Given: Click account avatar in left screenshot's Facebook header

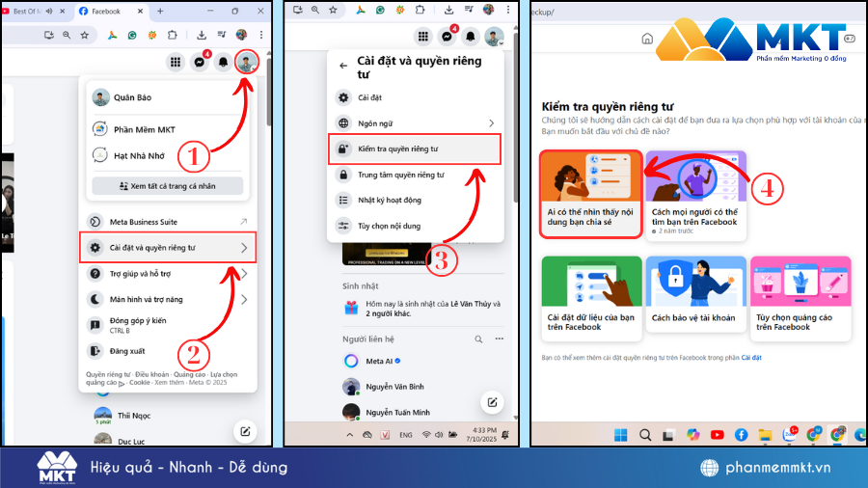Looking at the screenshot, I should coord(246,62).
